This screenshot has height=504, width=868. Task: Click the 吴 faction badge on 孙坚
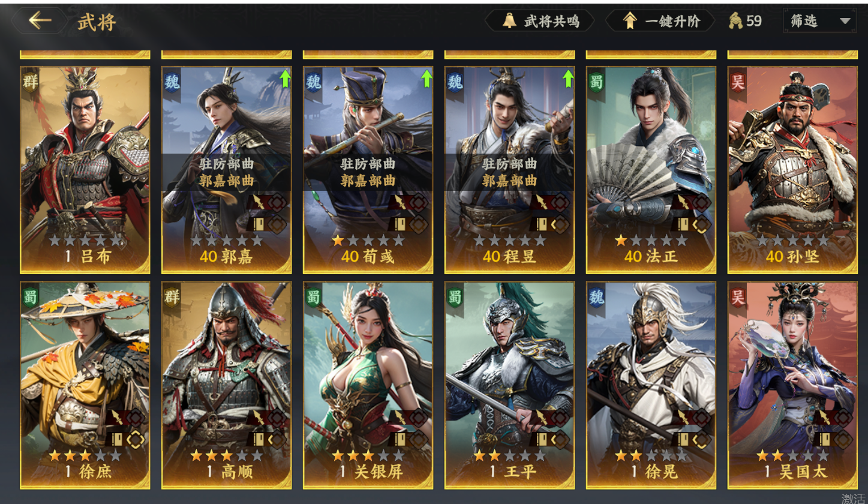click(738, 83)
